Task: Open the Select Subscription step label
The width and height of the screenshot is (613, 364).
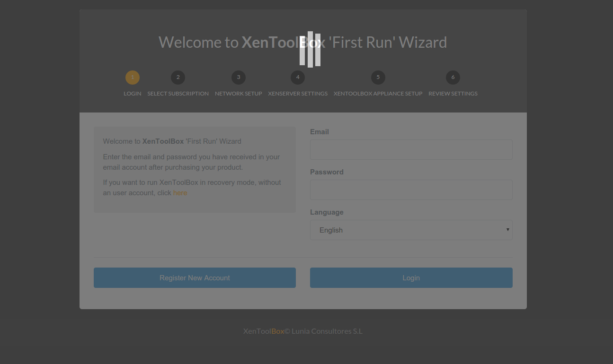Action: pos(178,94)
